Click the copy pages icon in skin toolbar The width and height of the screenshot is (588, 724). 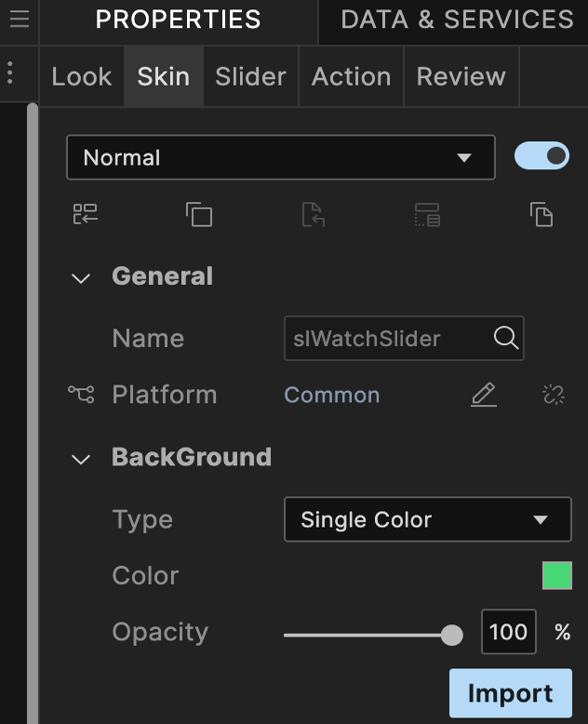(541, 215)
